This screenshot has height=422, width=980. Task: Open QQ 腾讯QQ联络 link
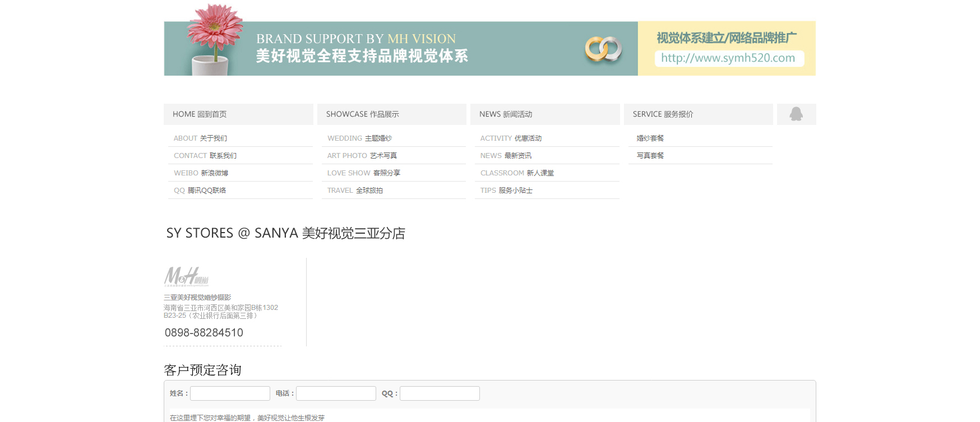click(200, 191)
